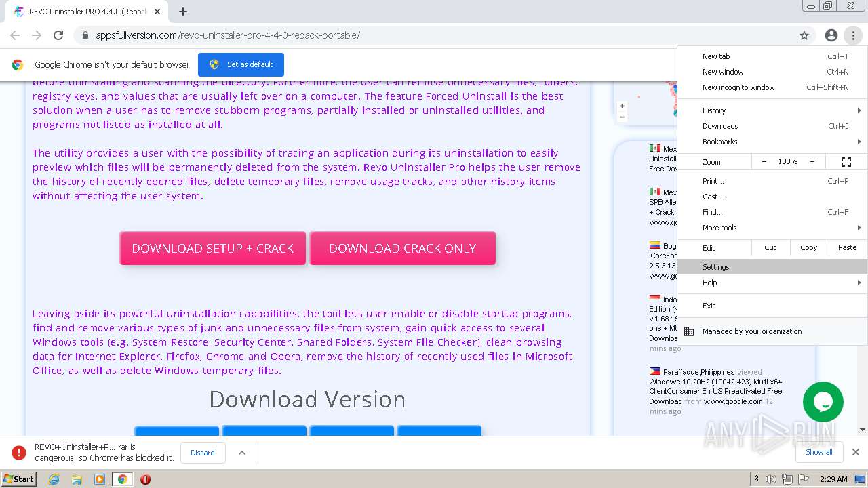868x488 pixels.
Task: Enter fullscreen mode from Zoom row
Action: pyautogui.click(x=846, y=162)
